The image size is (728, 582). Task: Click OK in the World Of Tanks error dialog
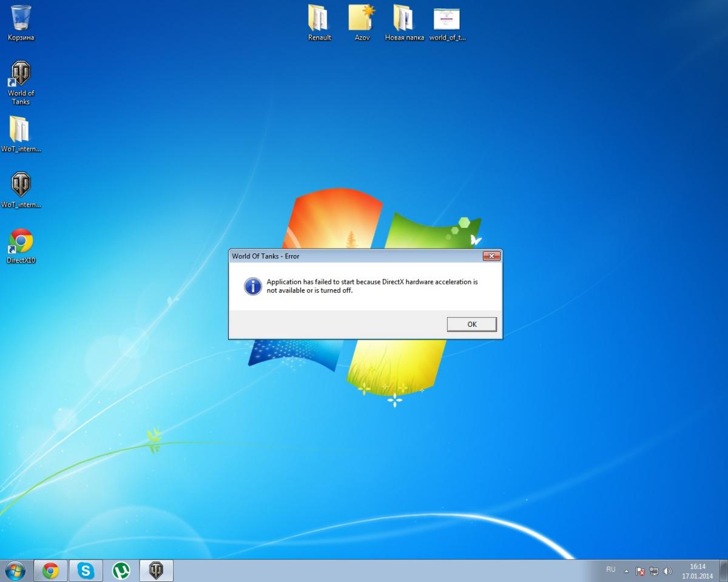pyautogui.click(x=471, y=324)
